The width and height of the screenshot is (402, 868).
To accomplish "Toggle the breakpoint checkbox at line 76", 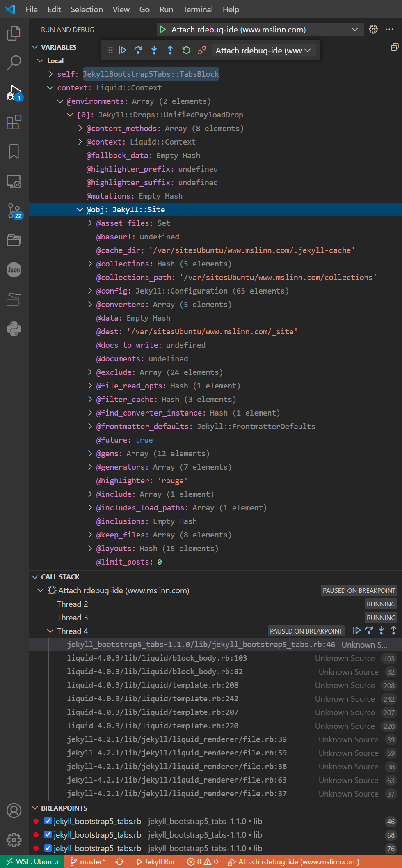I will point(48,848).
